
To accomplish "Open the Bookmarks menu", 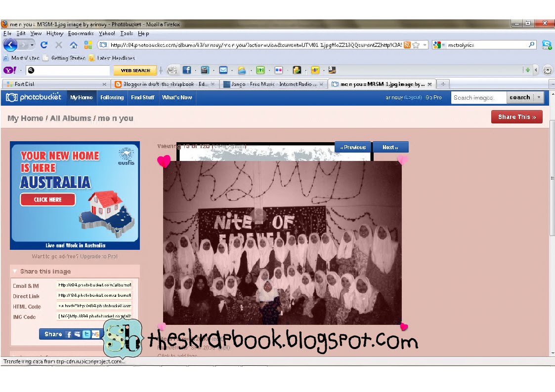I will point(81,33).
